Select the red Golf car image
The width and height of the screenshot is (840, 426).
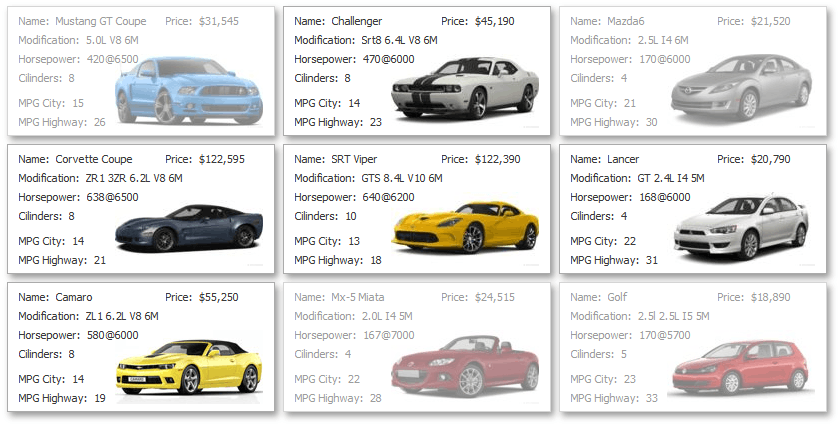(740, 367)
